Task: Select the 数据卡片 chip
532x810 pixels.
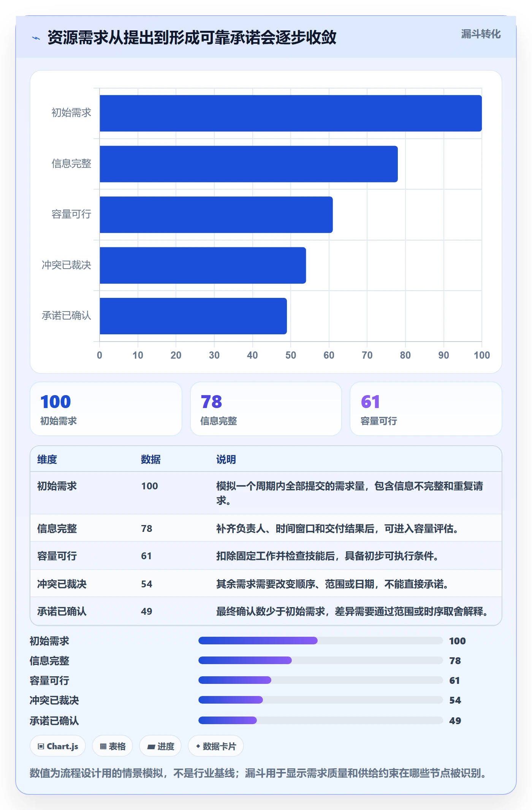Action: pyautogui.click(x=216, y=746)
